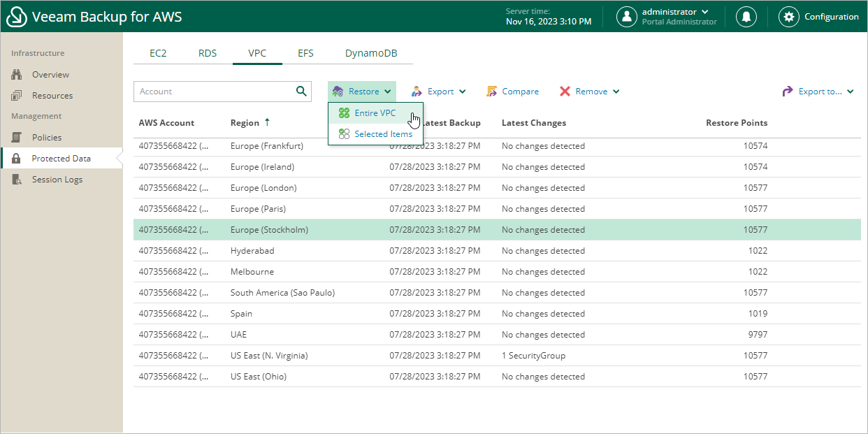
Task: Expand the Export to... dropdown
Action: [818, 92]
